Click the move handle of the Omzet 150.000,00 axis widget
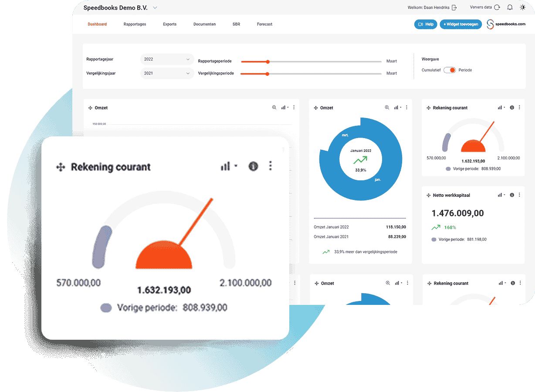Screen dimensions: 535x392 90,108
